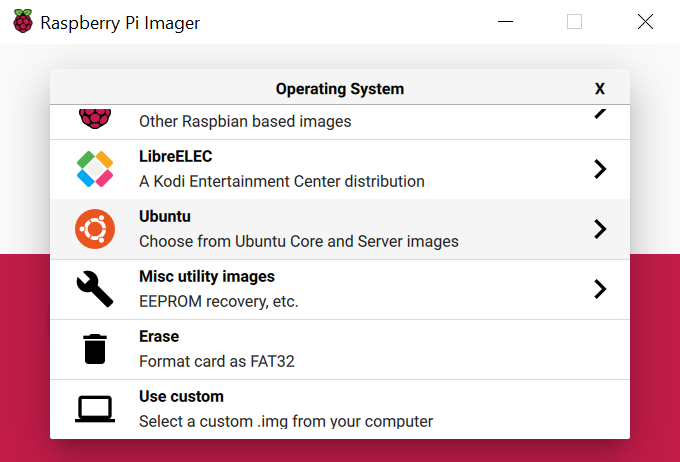Select "EEPROM recovery, etc." description text
The height and width of the screenshot is (462, 680).
(219, 301)
